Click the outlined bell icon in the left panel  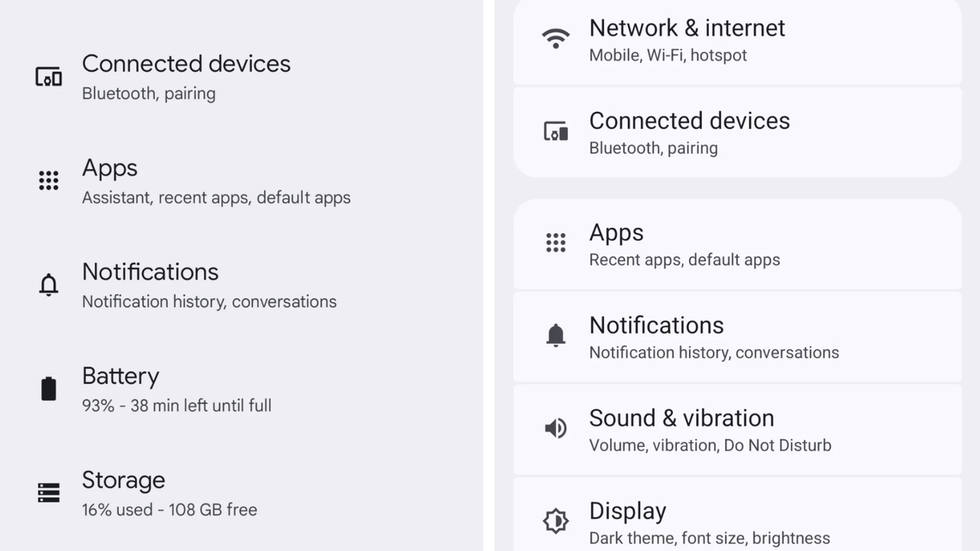48,285
